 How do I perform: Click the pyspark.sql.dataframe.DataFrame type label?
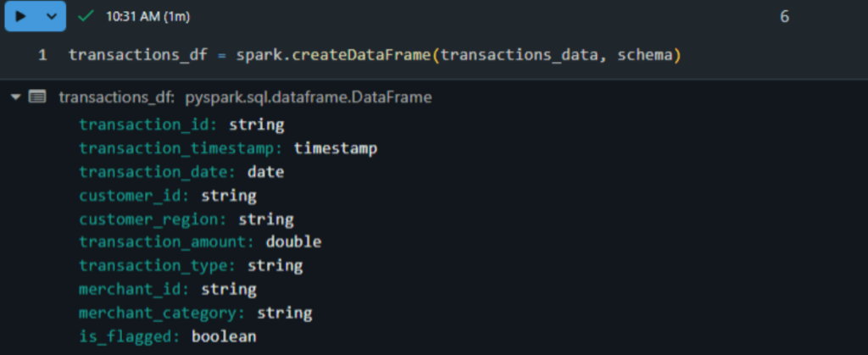(309, 98)
